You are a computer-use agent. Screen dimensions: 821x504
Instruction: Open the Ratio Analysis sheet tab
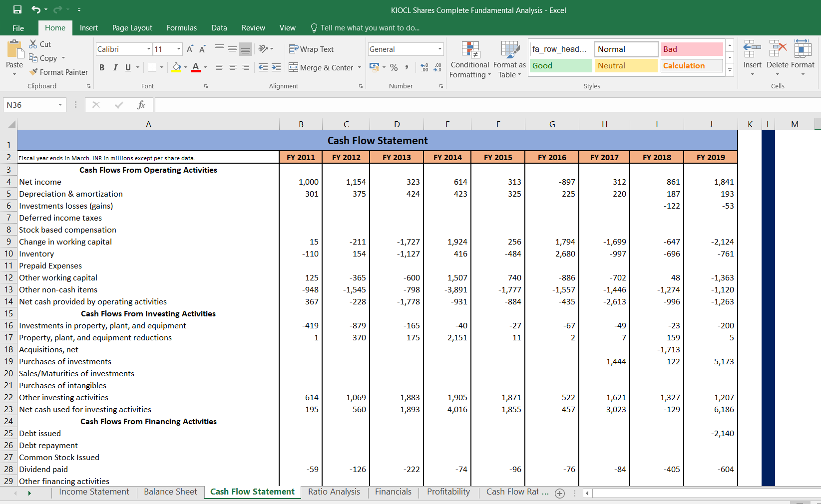pyautogui.click(x=334, y=492)
